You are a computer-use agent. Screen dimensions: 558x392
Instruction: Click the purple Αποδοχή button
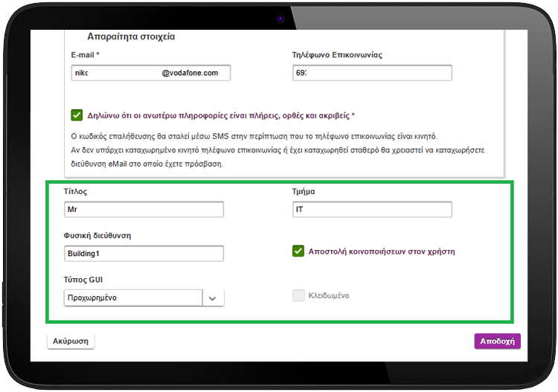[497, 341]
